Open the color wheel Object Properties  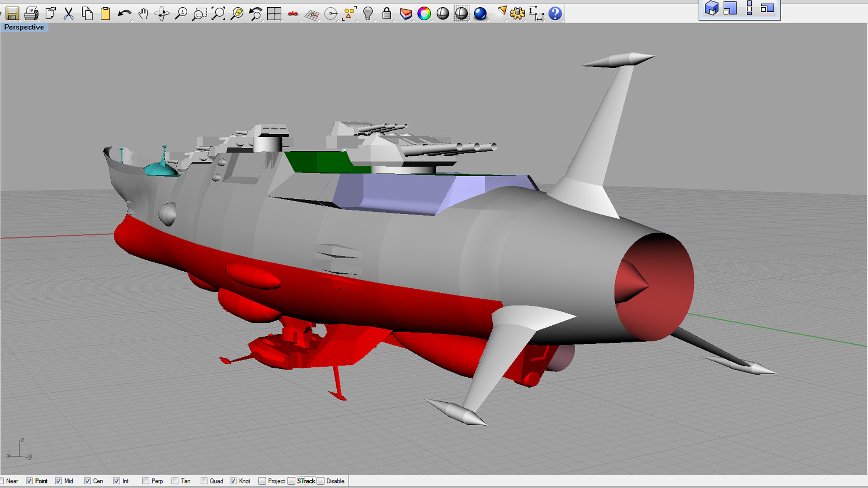(x=424, y=14)
